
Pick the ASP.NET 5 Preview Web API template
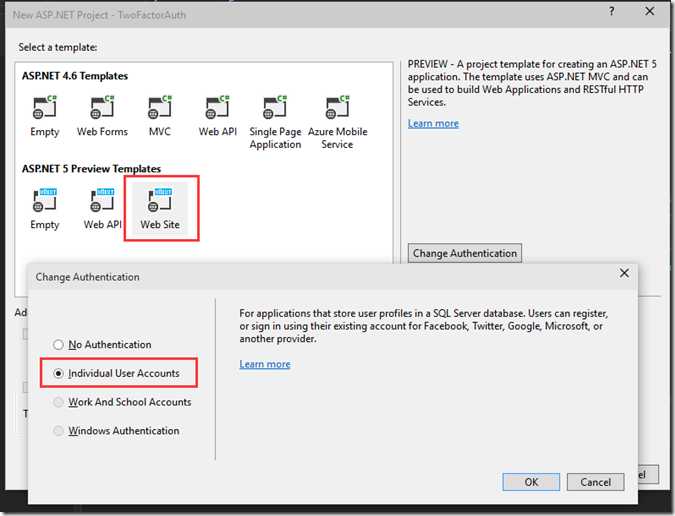[x=102, y=208]
